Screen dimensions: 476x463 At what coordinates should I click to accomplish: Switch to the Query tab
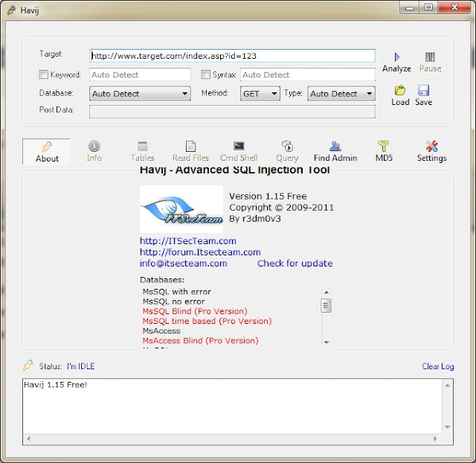(287, 152)
